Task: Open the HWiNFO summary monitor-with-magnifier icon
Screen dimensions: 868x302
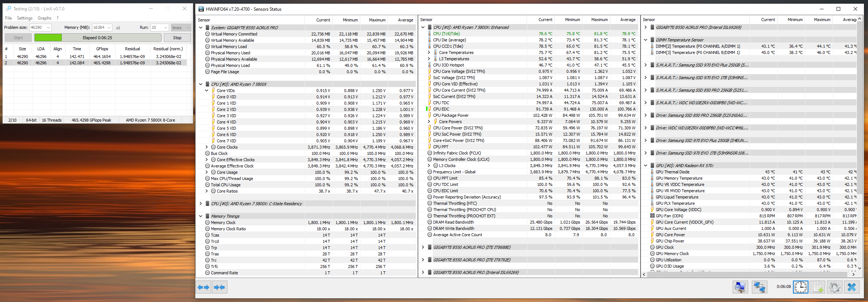Action: [740, 287]
